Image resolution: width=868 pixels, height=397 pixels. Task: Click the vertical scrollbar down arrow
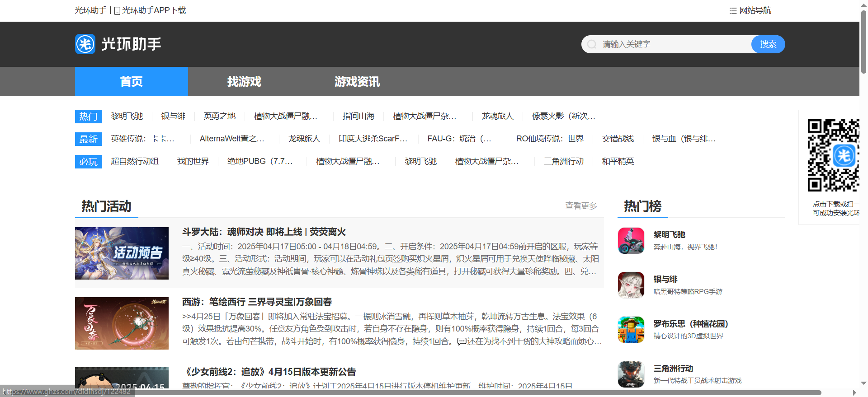pyautogui.click(x=863, y=383)
